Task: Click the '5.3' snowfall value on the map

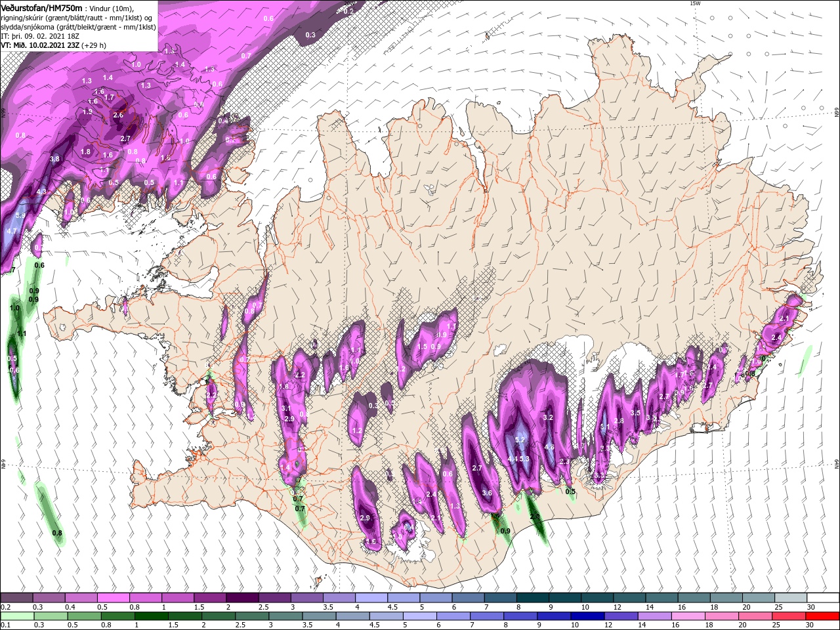Action: click(524, 459)
